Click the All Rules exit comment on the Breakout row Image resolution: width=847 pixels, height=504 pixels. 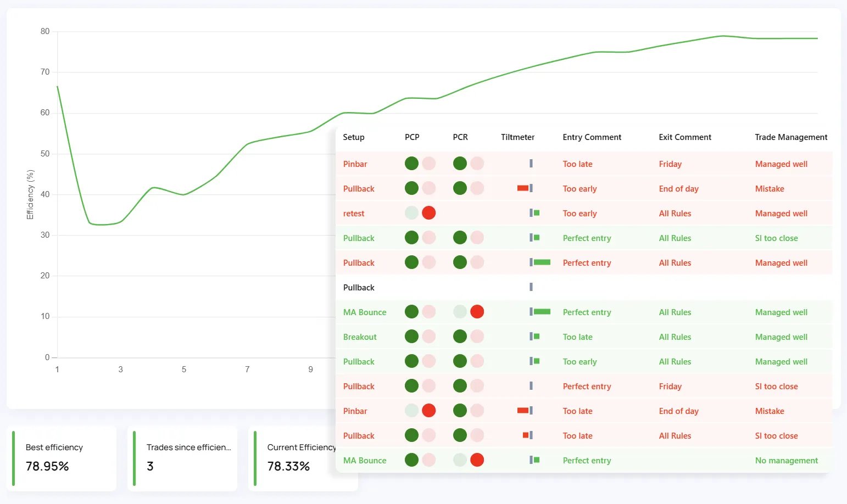pyautogui.click(x=675, y=337)
